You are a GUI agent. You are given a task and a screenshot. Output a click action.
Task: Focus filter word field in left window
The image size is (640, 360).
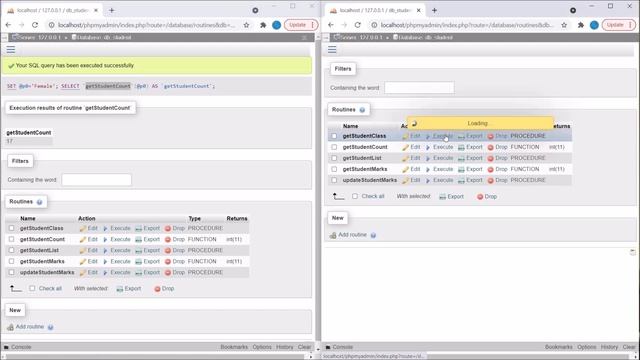[x=97, y=180]
